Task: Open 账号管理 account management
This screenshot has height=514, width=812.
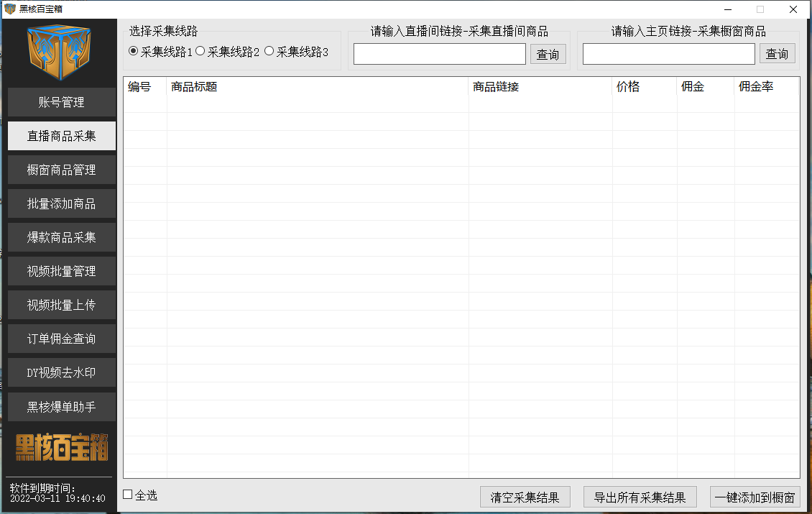Action: tap(62, 102)
